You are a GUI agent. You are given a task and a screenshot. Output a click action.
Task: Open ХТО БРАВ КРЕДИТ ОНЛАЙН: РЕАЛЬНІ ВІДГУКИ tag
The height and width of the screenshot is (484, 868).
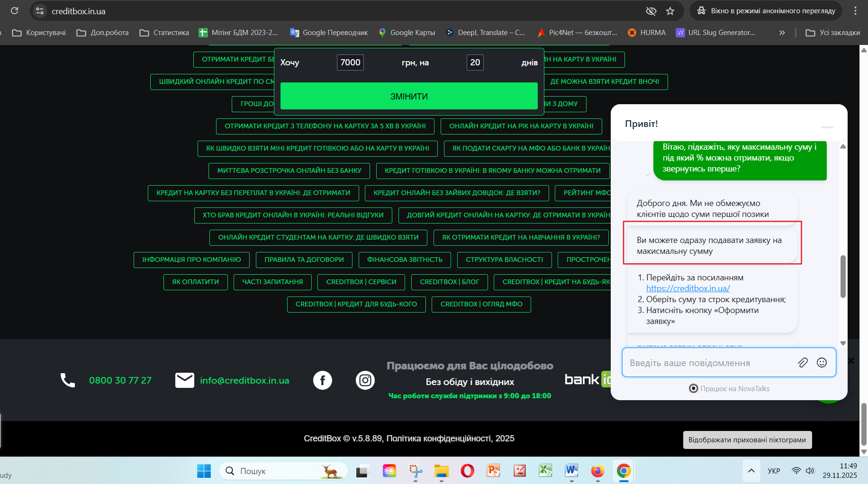pos(293,215)
